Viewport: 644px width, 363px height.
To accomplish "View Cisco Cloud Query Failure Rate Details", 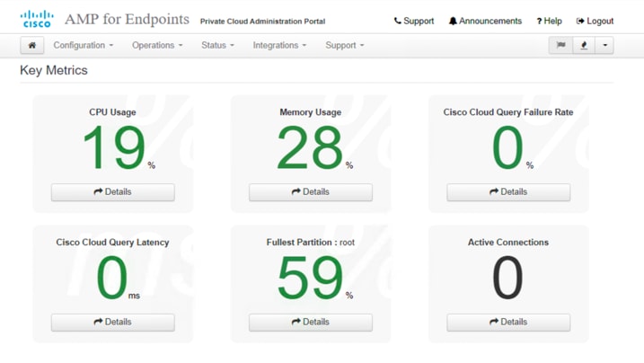I will [x=508, y=192].
